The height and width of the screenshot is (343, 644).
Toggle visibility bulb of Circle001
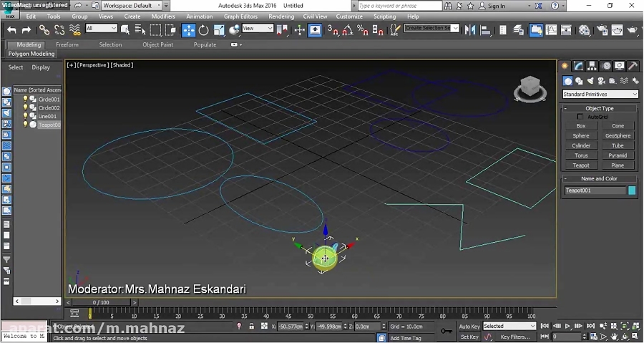coord(26,100)
